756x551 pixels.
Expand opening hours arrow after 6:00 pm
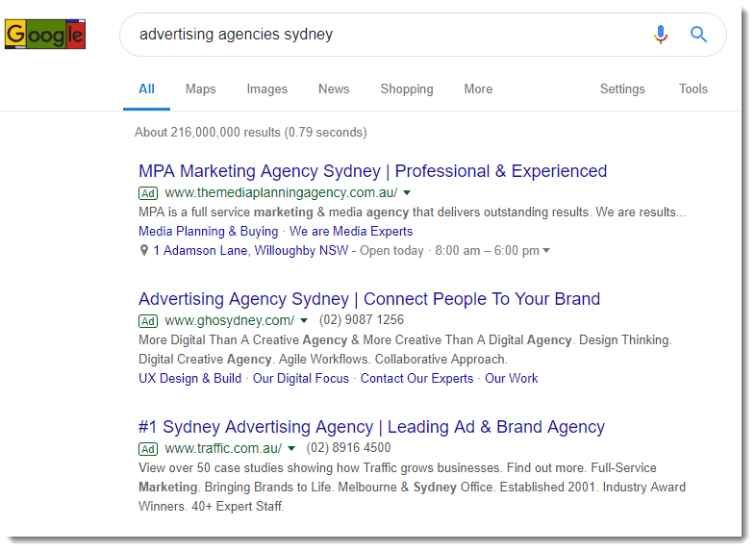pos(546,251)
